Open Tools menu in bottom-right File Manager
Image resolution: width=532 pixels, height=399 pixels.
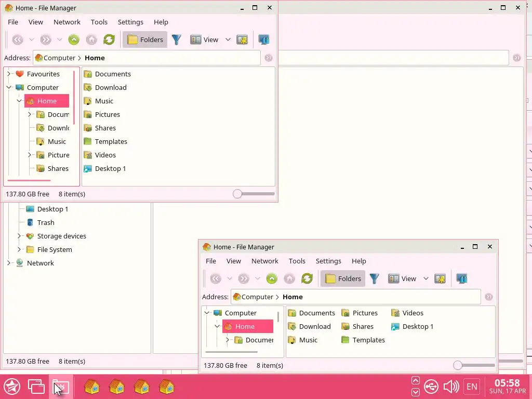pos(297,261)
